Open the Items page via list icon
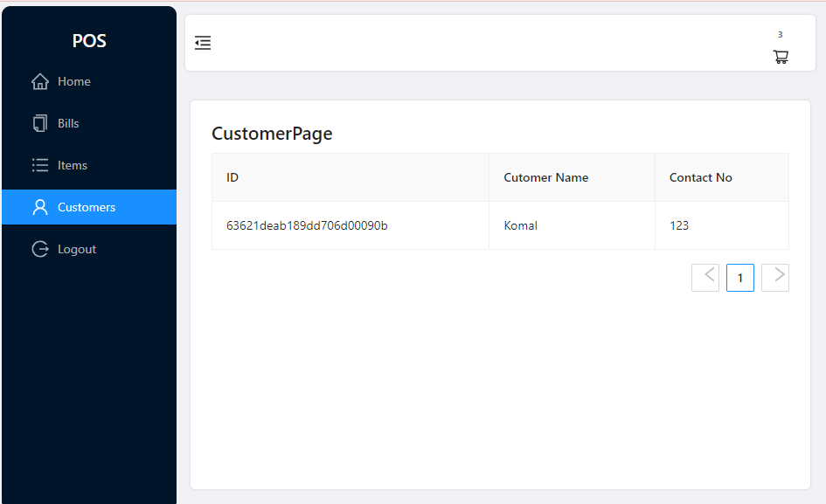Image resolution: width=826 pixels, height=504 pixels. coord(40,165)
